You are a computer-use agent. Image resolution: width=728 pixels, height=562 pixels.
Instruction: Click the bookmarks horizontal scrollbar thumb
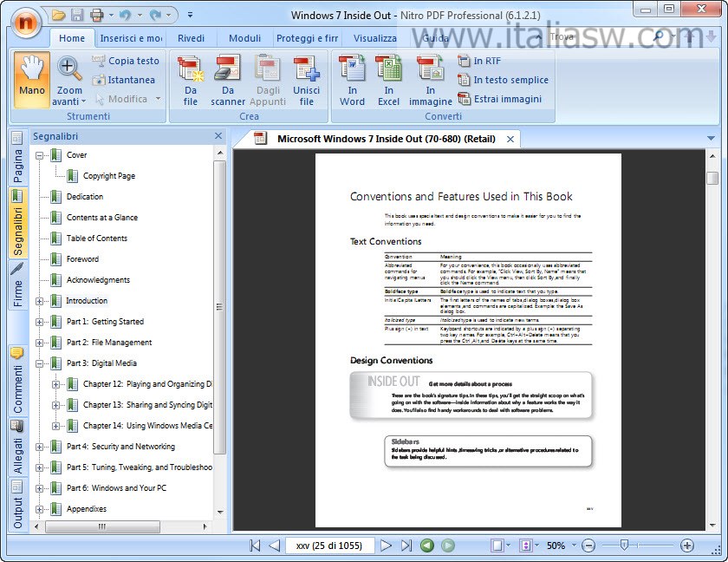pyautogui.click(x=102, y=526)
